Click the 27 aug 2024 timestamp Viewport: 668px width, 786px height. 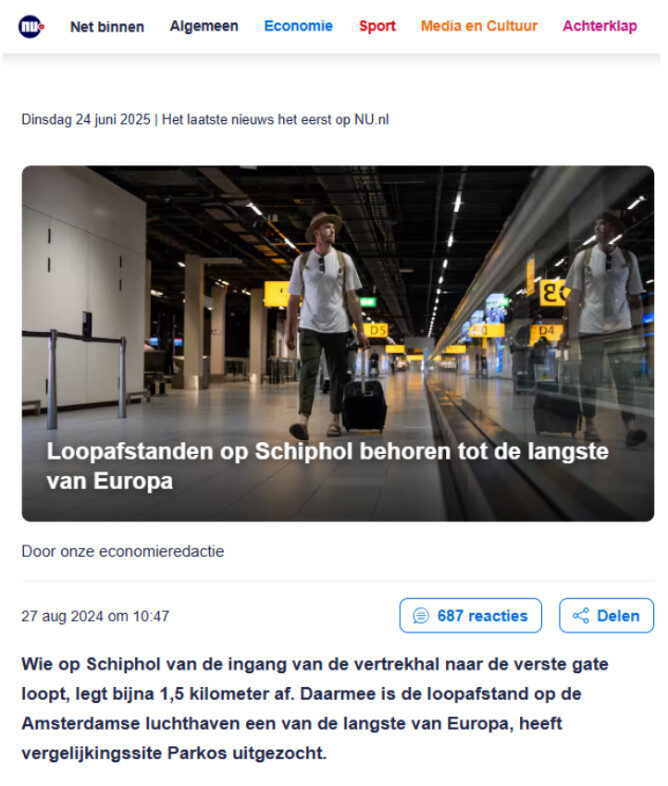pyautogui.click(x=95, y=616)
